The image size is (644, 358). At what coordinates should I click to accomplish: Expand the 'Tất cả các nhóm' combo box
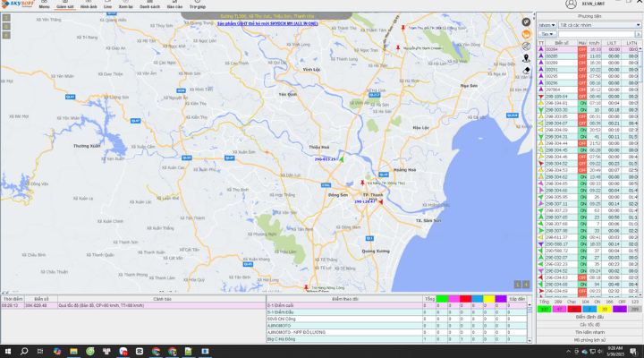click(x=599, y=25)
